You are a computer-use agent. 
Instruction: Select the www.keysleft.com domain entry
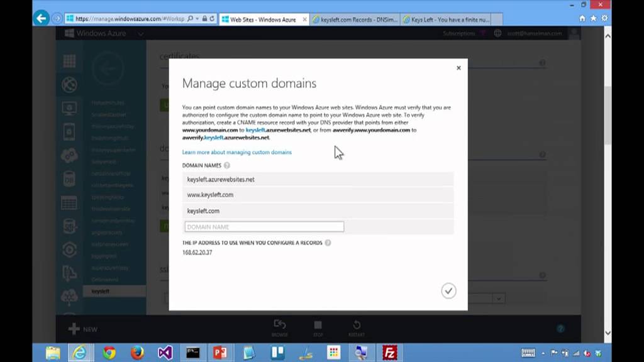318,195
